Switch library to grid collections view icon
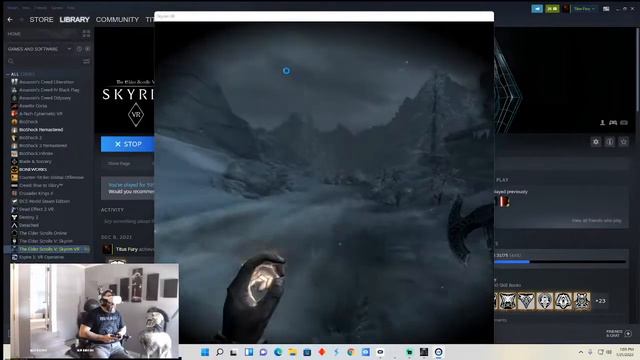Viewport: 640px width, 360px height. tap(86, 33)
